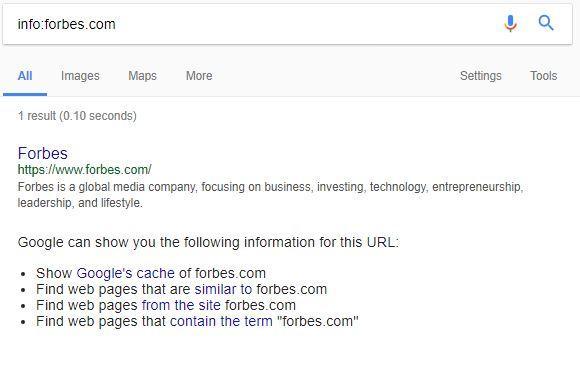Switch to the Maps tab

(142, 76)
